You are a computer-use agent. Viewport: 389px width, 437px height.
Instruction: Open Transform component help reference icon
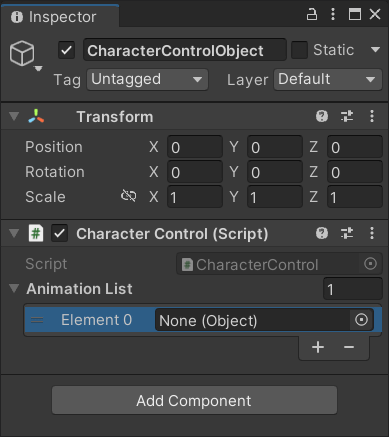click(x=322, y=116)
